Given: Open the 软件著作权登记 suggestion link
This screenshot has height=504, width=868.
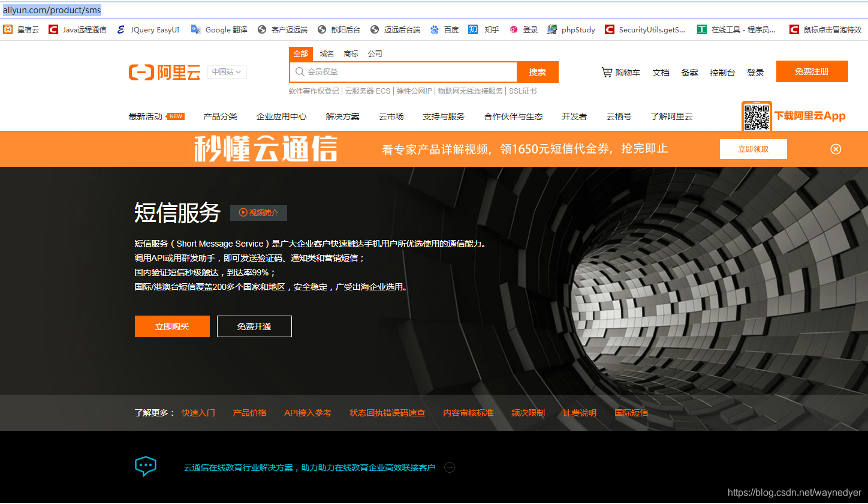Looking at the screenshot, I should coord(314,91).
